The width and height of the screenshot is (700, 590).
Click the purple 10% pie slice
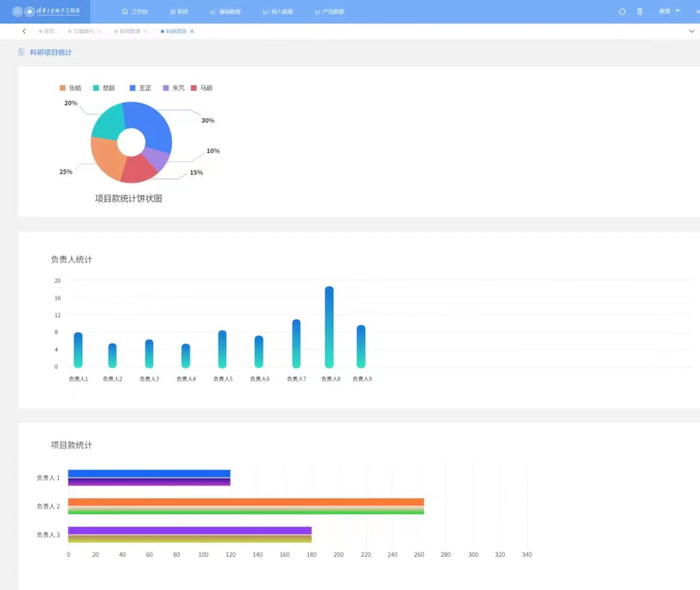(x=157, y=157)
